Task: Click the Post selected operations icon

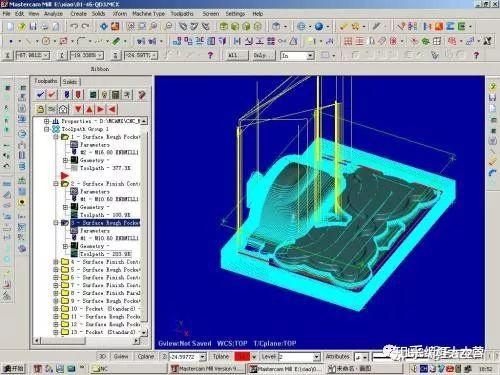Action: pyautogui.click(x=116, y=95)
